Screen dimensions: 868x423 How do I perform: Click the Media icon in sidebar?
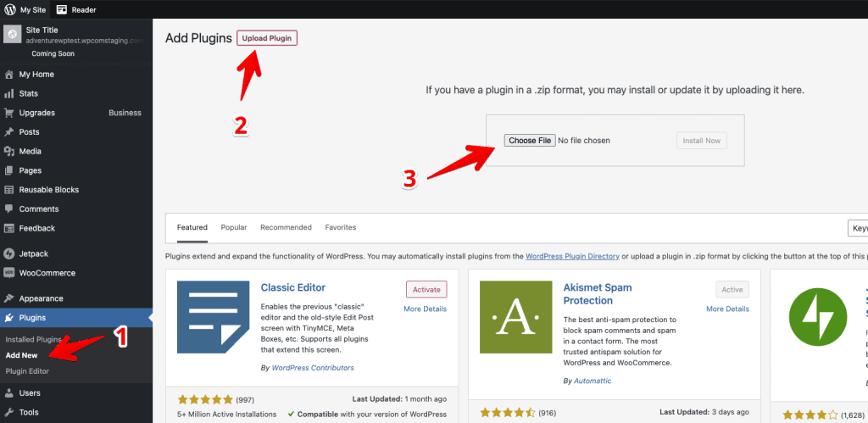click(8, 151)
